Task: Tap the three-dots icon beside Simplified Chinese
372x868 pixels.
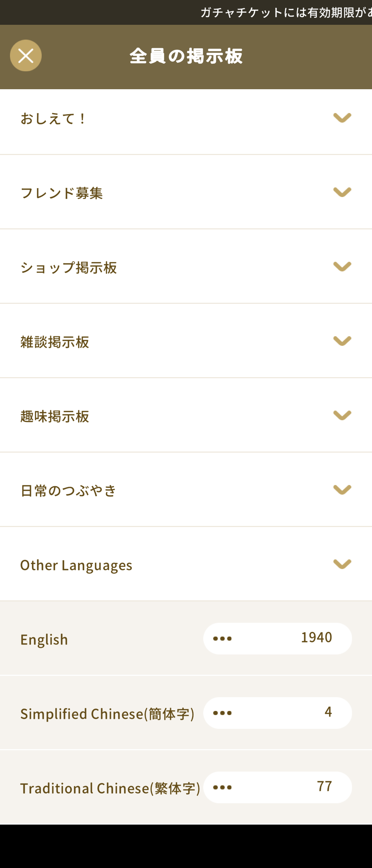Action: tap(222, 713)
